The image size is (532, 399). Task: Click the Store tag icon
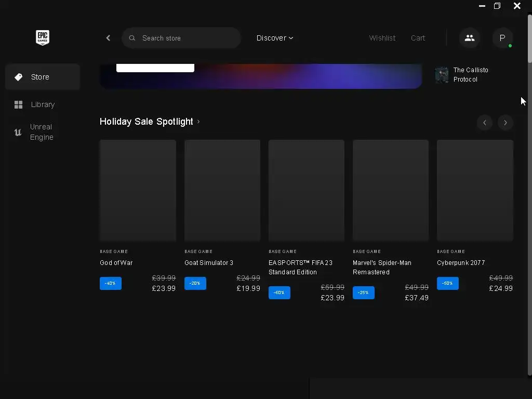(x=18, y=77)
